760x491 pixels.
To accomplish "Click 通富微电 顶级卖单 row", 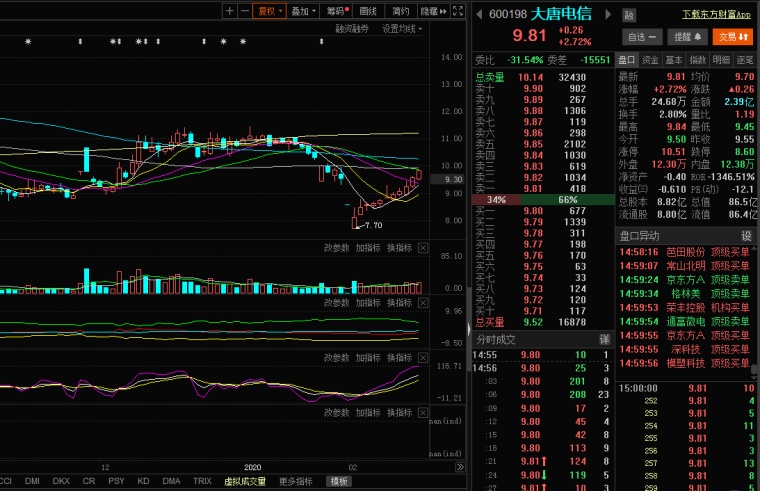I will [685, 321].
